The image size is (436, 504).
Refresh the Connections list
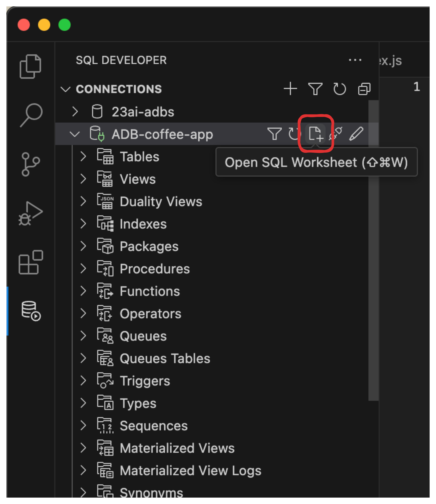tap(340, 89)
